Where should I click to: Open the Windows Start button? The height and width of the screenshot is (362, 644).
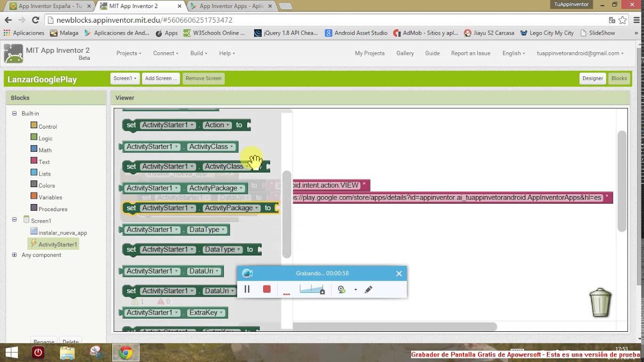point(11,352)
